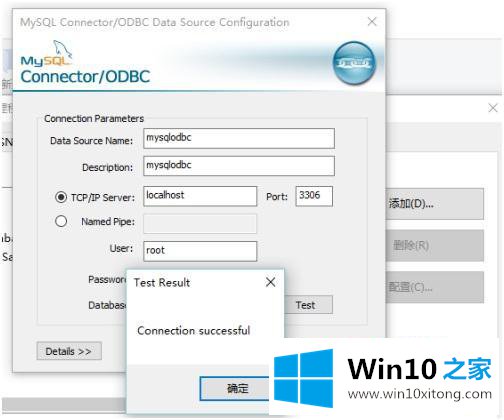This screenshot has width=504, height=420.
Task: Click the Port field showing 3306
Action: [x=314, y=196]
